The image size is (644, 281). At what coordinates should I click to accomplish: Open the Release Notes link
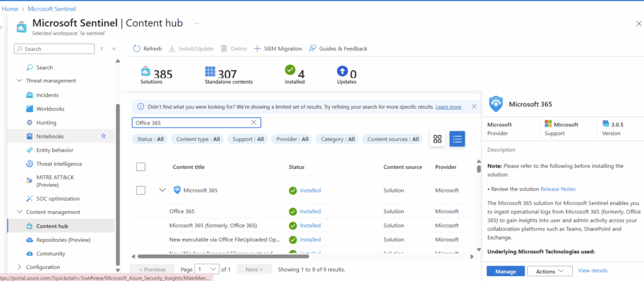[x=558, y=189]
